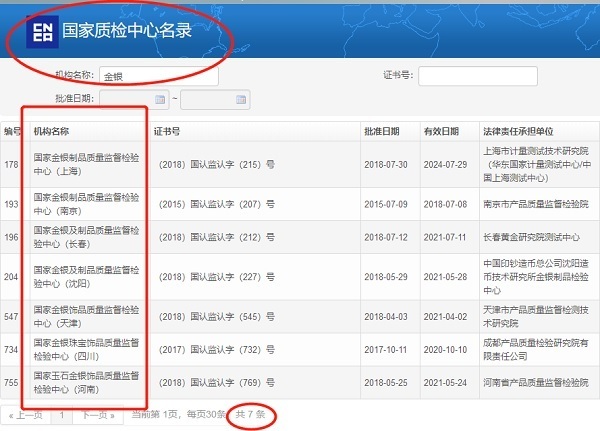Click row number 193

click(x=11, y=204)
